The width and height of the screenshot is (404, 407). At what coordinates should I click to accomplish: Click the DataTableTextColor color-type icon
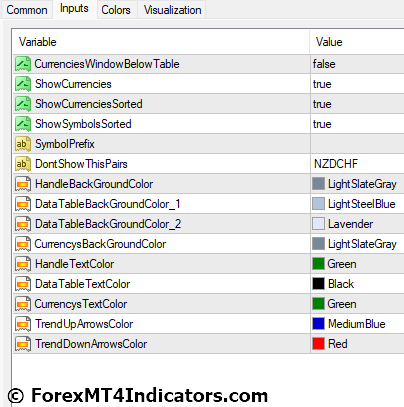coord(23,284)
